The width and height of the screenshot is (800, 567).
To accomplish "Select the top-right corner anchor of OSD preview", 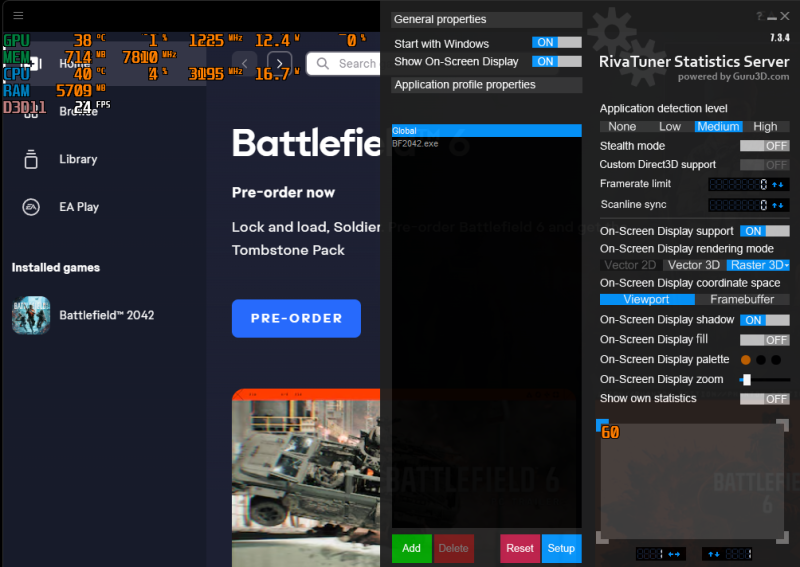I will 782,425.
